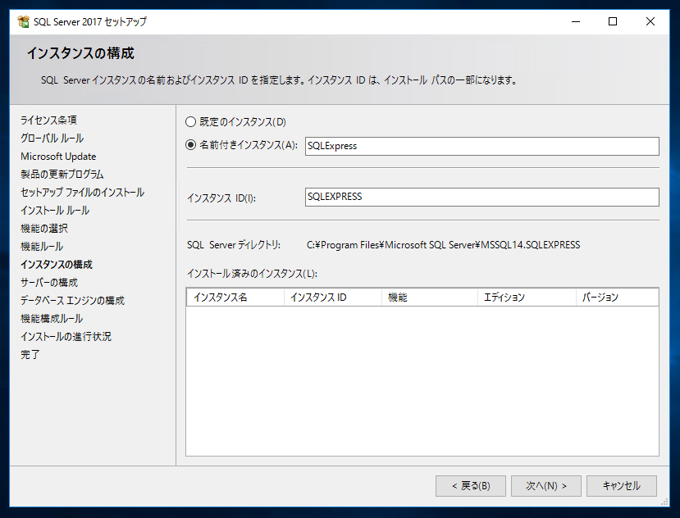Click the empty installed instances list area
The height and width of the screenshot is (518, 680).
[x=422, y=381]
